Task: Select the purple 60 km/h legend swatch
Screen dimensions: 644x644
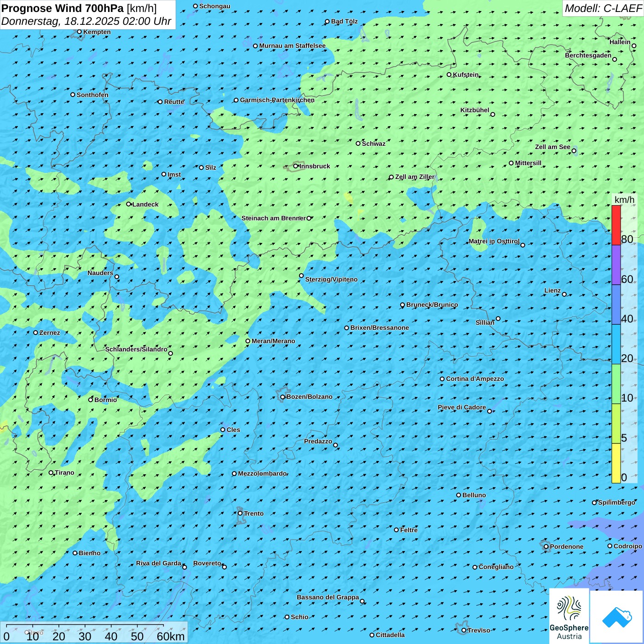Action: 616,264
